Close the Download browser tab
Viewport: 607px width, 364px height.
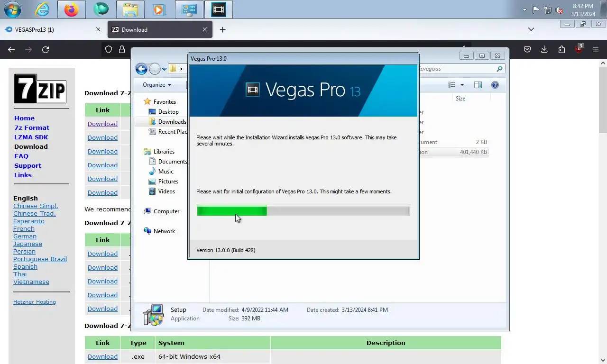[205, 29]
